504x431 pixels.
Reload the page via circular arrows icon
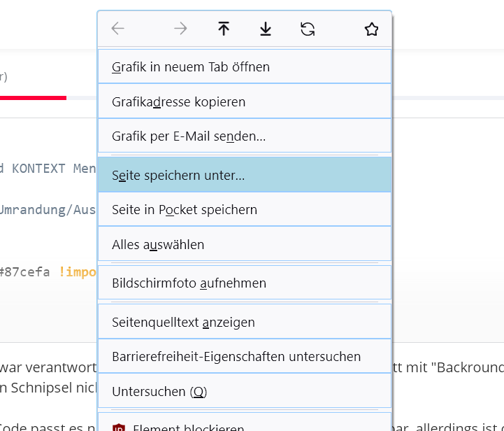coord(308,29)
